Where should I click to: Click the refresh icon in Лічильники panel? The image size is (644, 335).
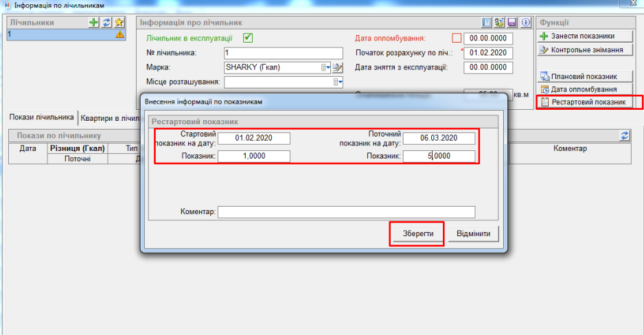(x=106, y=23)
